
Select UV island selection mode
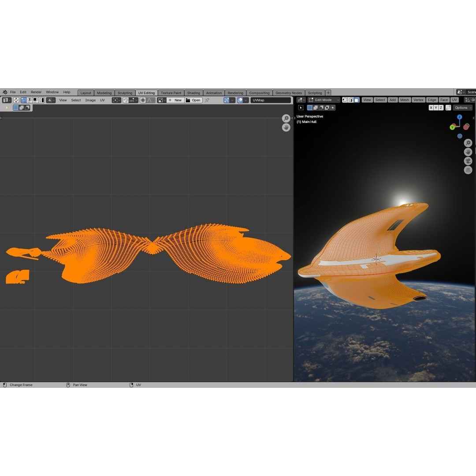click(41, 100)
